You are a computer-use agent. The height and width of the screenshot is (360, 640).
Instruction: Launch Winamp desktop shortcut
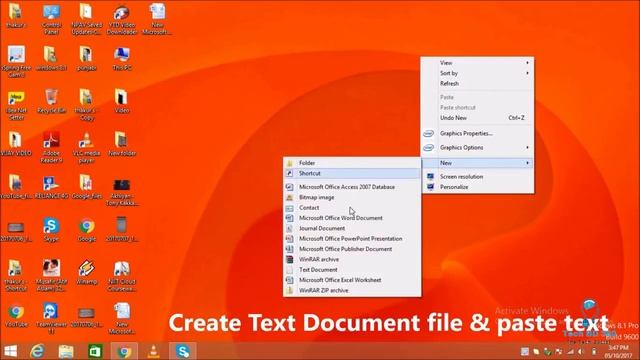[x=86, y=272]
